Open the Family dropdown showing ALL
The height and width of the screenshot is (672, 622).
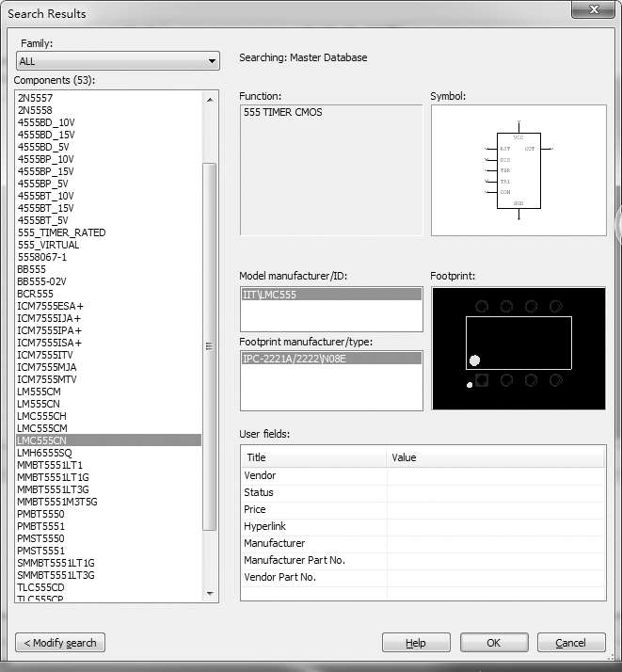[x=118, y=61]
